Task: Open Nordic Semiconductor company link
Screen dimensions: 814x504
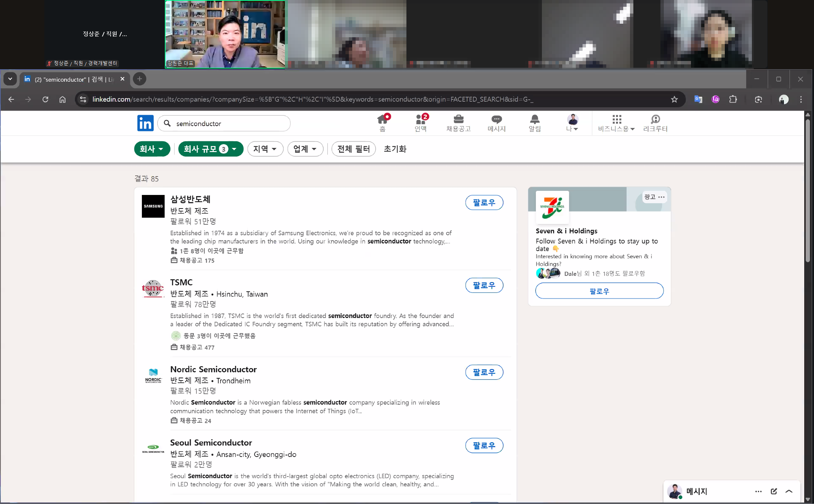Action: 213,369
